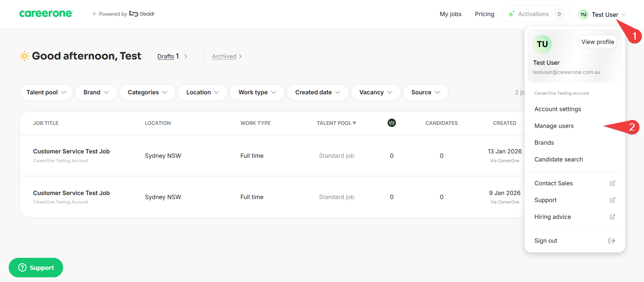Click the 13 Jan 2026 created date
Viewport: 644px width, 282px height.
tap(505, 151)
